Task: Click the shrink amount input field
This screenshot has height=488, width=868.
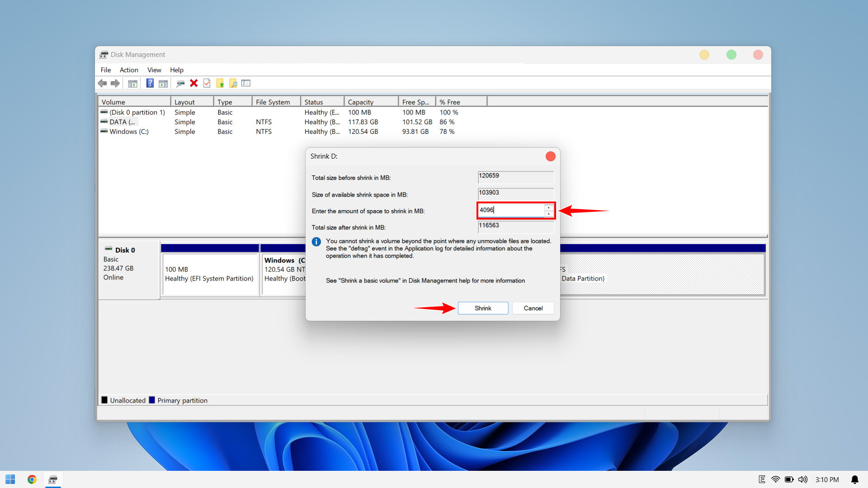Action: click(511, 210)
